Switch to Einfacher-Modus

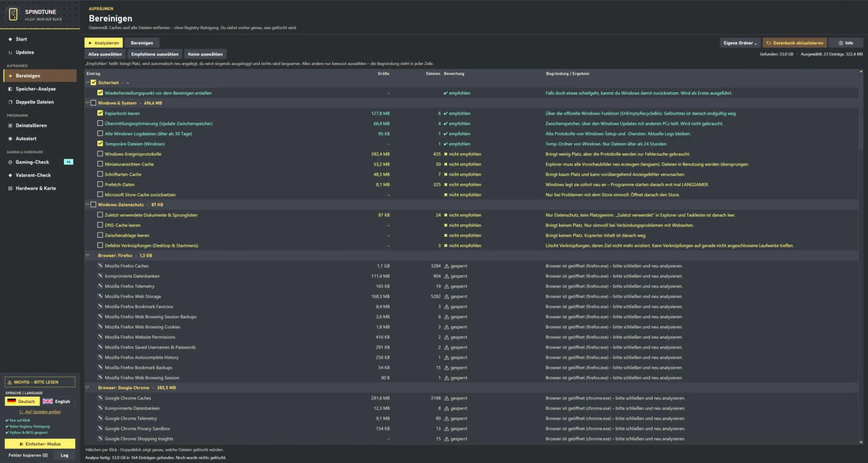pyautogui.click(x=39, y=444)
